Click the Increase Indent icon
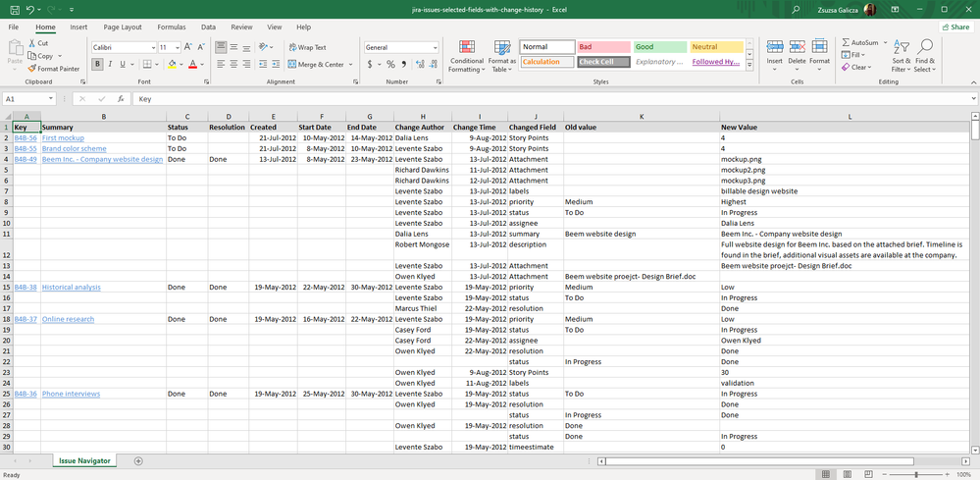 click(276, 64)
